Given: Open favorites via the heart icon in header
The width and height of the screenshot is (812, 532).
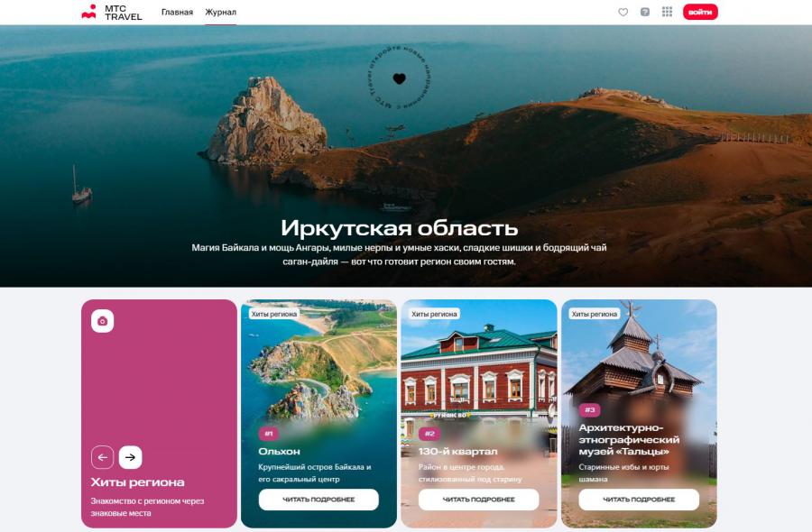Looking at the screenshot, I should (x=623, y=12).
